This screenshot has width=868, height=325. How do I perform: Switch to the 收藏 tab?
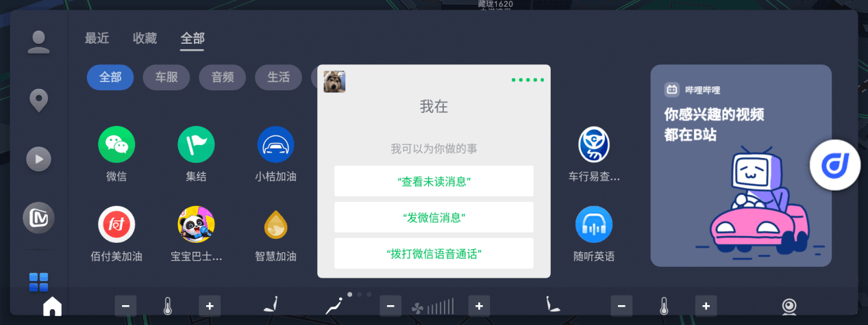click(x=145, y=38)
